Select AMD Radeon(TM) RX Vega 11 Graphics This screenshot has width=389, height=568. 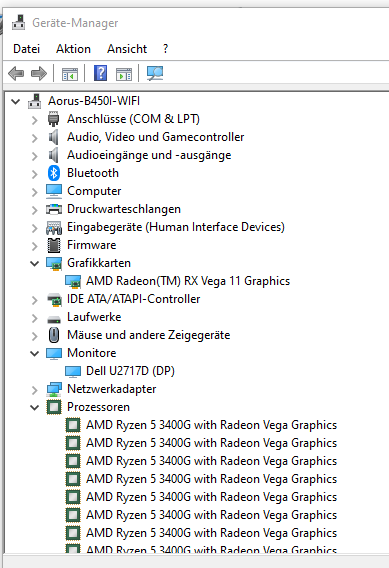(188, 281)
